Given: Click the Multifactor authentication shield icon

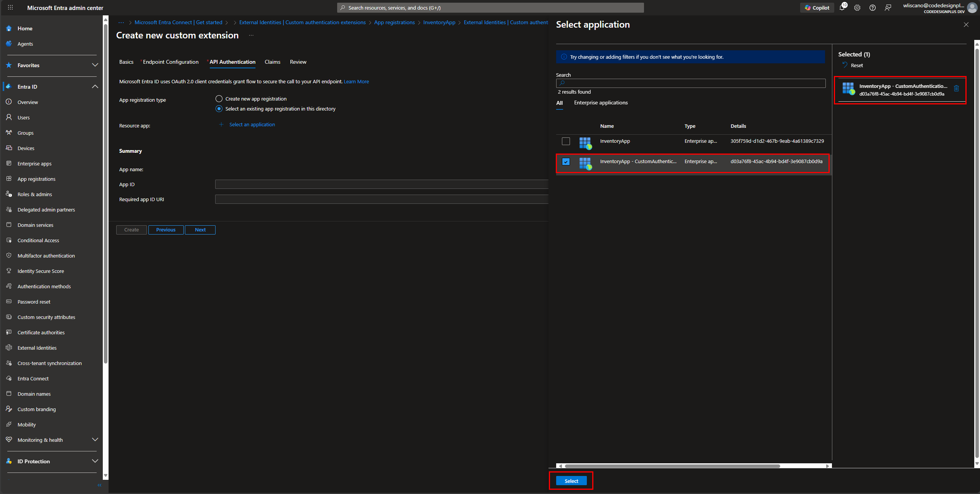Looking at the screenshot, I should [9, 256].
